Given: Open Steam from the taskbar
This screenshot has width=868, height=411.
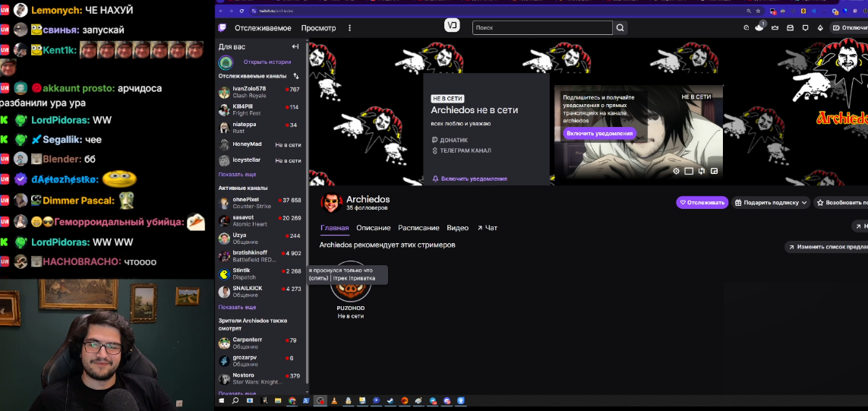Looking at the screenshot, I should pyautogui.click(x=390, y=400).
